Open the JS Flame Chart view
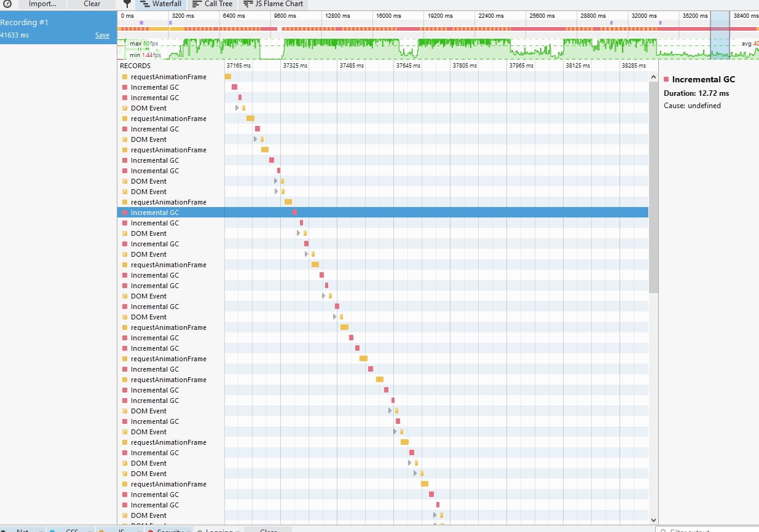The width and height of the screenshot is (759, 532). point(273,4)
